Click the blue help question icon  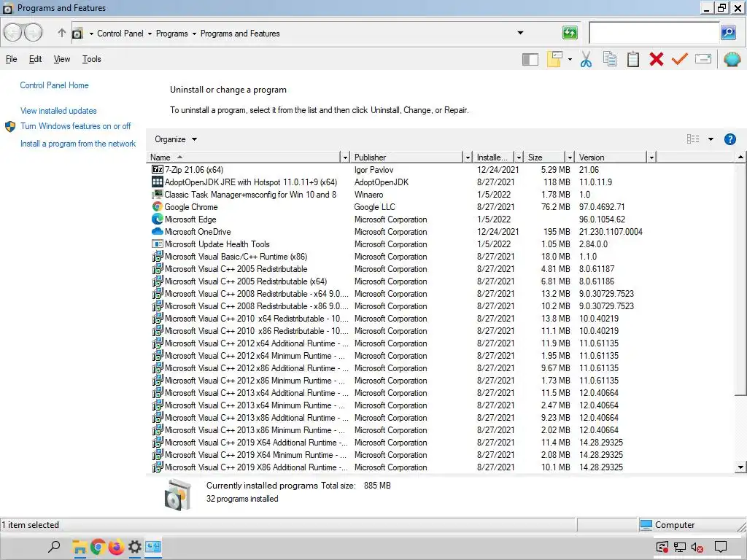[729, 139]
